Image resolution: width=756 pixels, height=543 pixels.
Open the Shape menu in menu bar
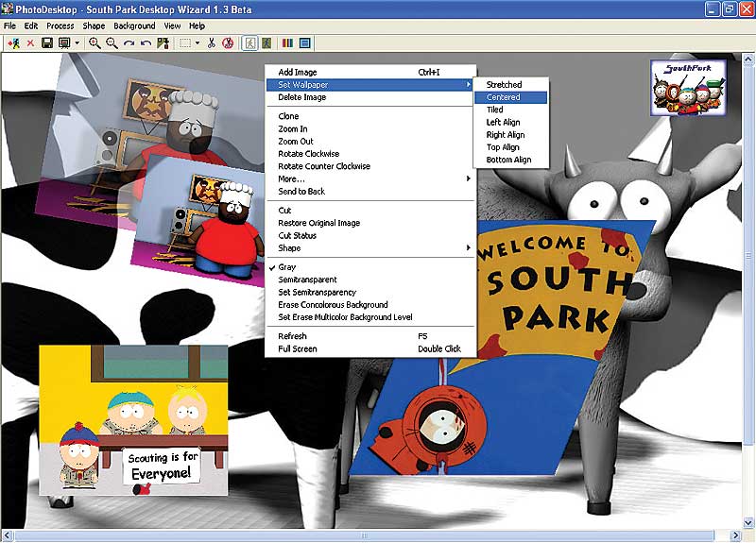tap(94, 26)
